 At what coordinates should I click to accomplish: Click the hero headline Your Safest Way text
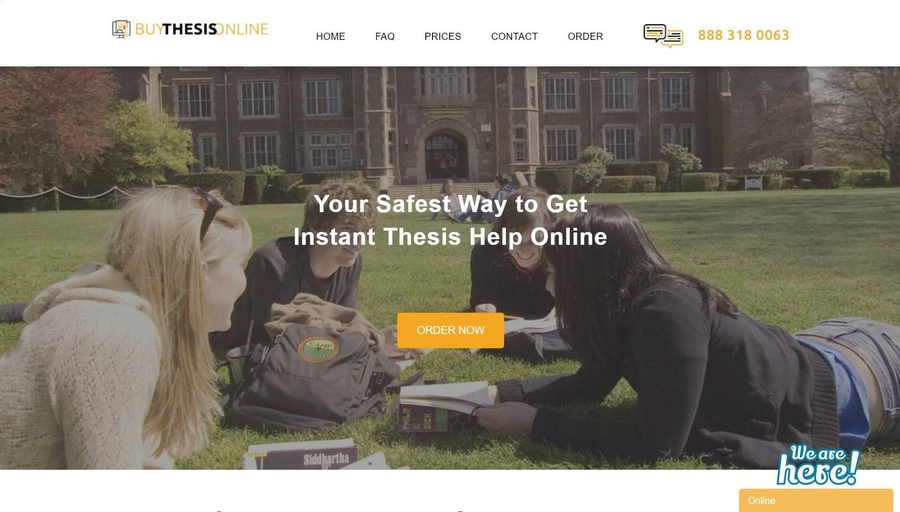click(x=451, y=204)
